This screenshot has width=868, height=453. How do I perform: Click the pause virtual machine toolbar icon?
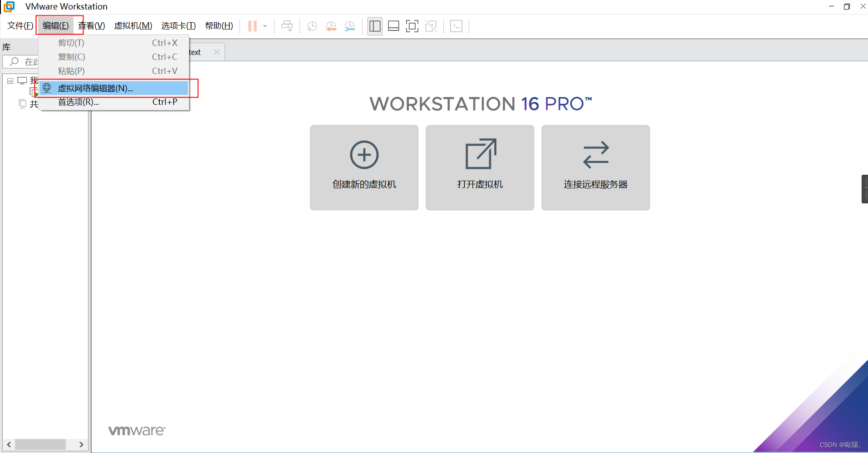(252, 26)
